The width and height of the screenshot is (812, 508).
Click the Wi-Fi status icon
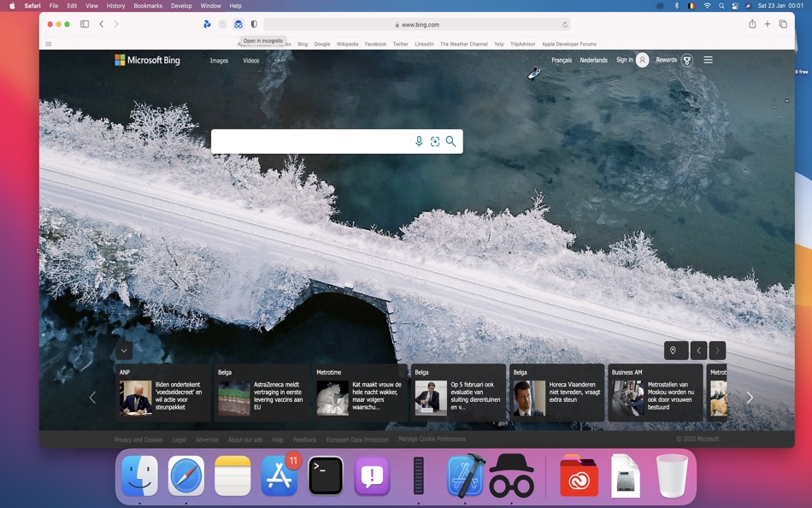click(707, 6)
